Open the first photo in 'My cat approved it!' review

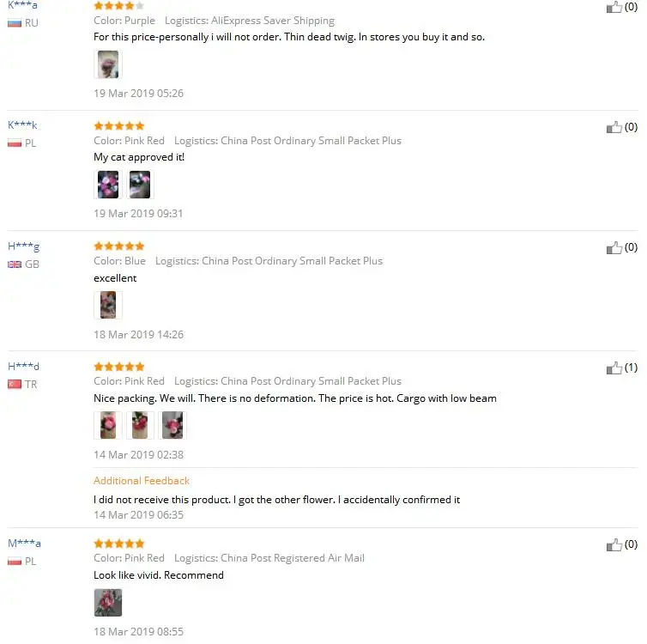point(108,185)
